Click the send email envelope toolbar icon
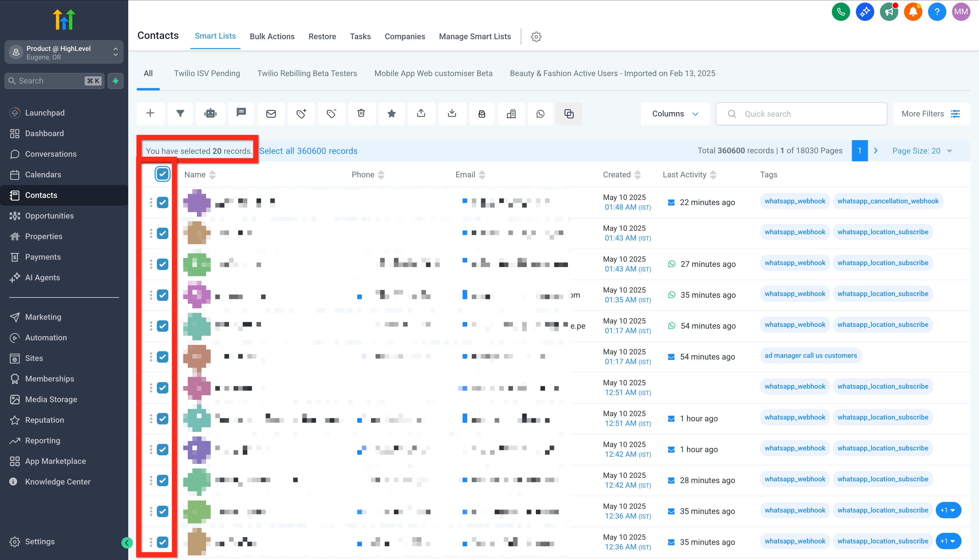Viewport: 979px width, 560px height. click(271, 114)
